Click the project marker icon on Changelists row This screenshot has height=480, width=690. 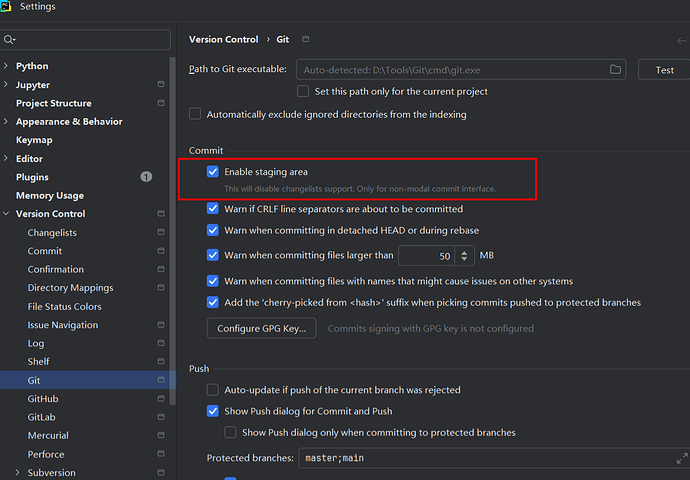pyautogui.click(x=161, y=232)
